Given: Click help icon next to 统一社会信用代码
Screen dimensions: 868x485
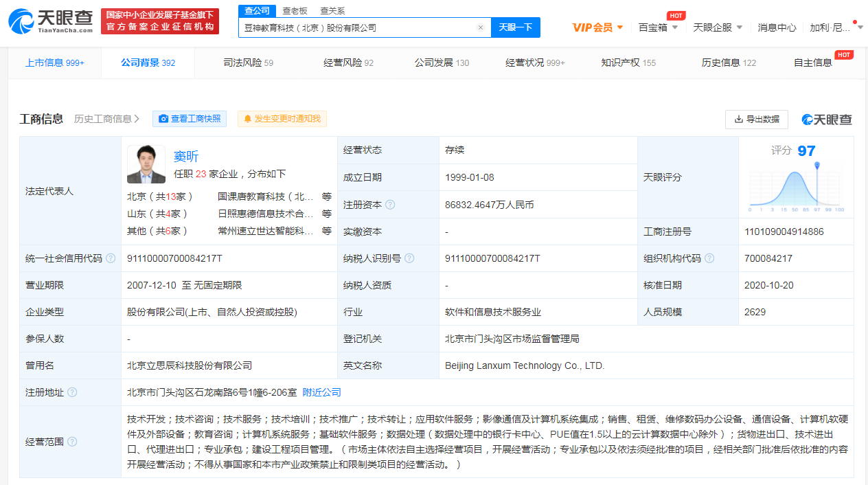Looking at the screenshot, I should [x=111, y=258].
